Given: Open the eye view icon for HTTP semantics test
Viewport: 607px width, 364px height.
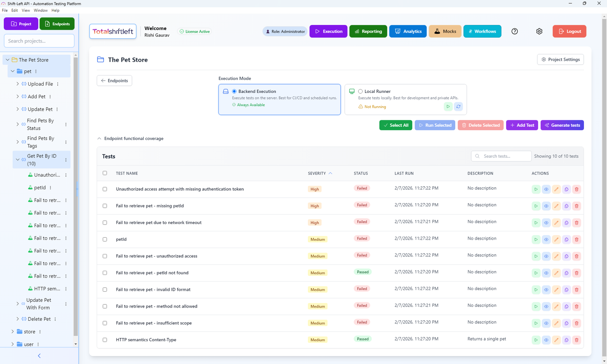Looking at the screenshot, I should click(x=546, y=340).
